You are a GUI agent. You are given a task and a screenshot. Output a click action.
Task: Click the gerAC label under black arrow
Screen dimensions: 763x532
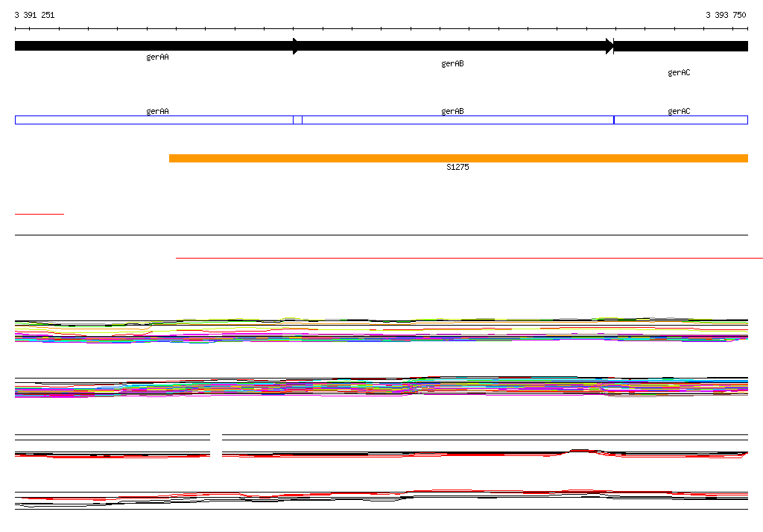(x=679, y=72)
